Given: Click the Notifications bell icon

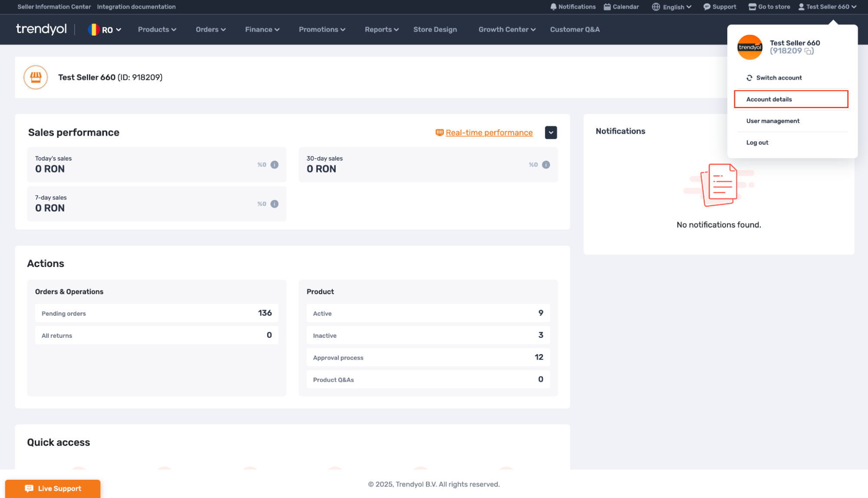Looking at the screenshot, I should [553, 7].
